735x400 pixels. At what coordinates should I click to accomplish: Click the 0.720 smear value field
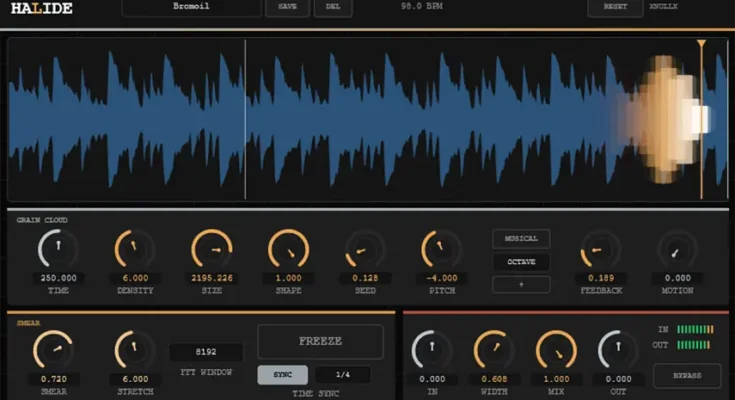point(53,379)
